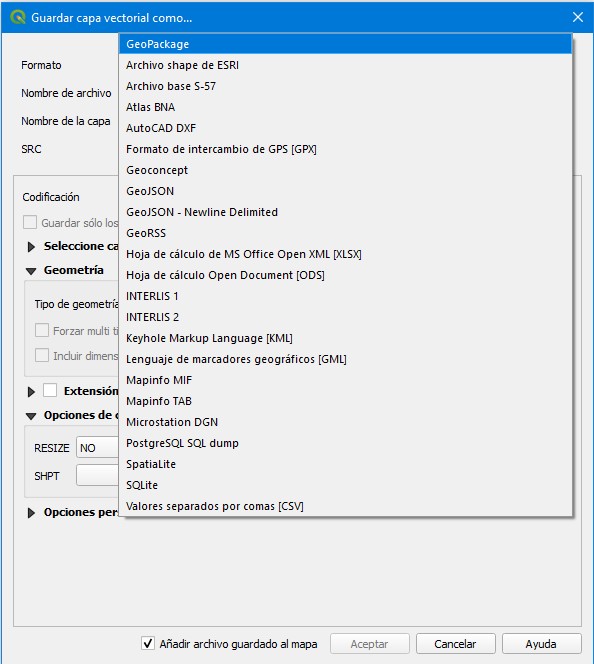Collapse the 'Opciones de' section triangle

[31, 416]
